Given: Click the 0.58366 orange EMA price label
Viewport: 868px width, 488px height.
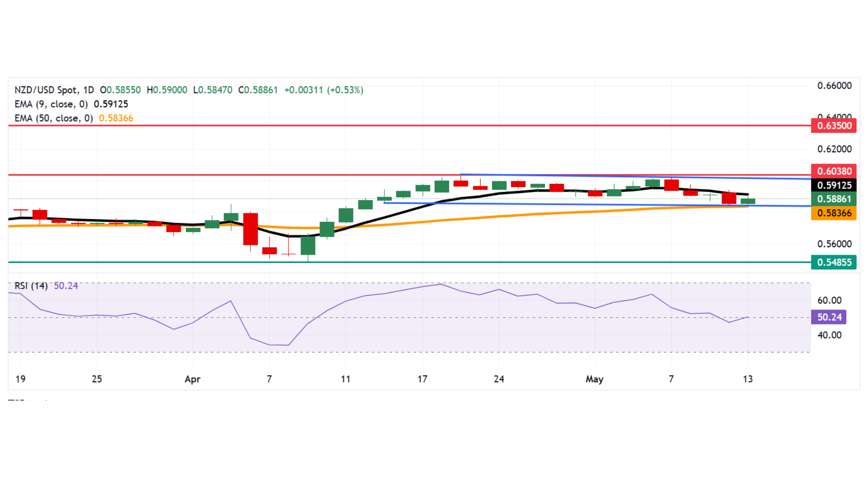Looking at the screenshot, I should (x=834, y=213).
